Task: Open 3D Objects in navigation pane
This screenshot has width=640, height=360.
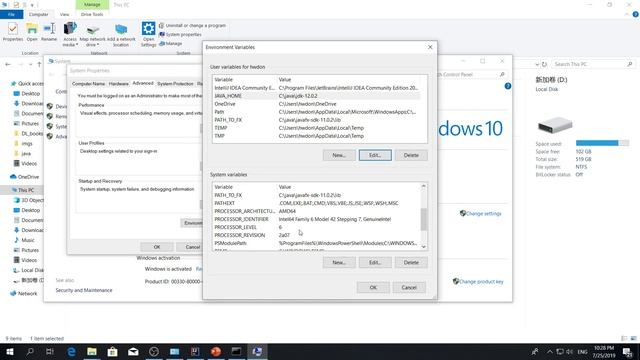Action: click(29, 200)
